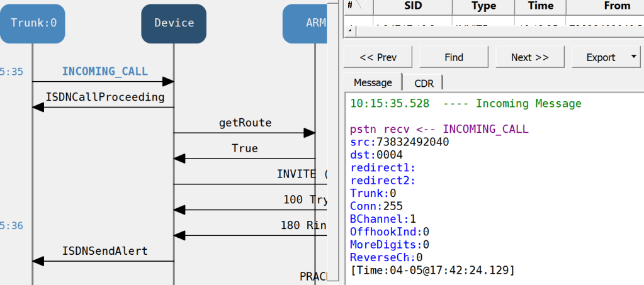
Task: Click the Next >> button
Action: 529,57
